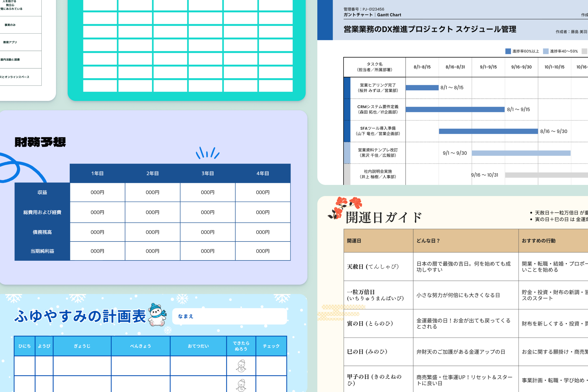
Task: Click the SFAツール導入準備 task name
Action: [x=378, y=128]
